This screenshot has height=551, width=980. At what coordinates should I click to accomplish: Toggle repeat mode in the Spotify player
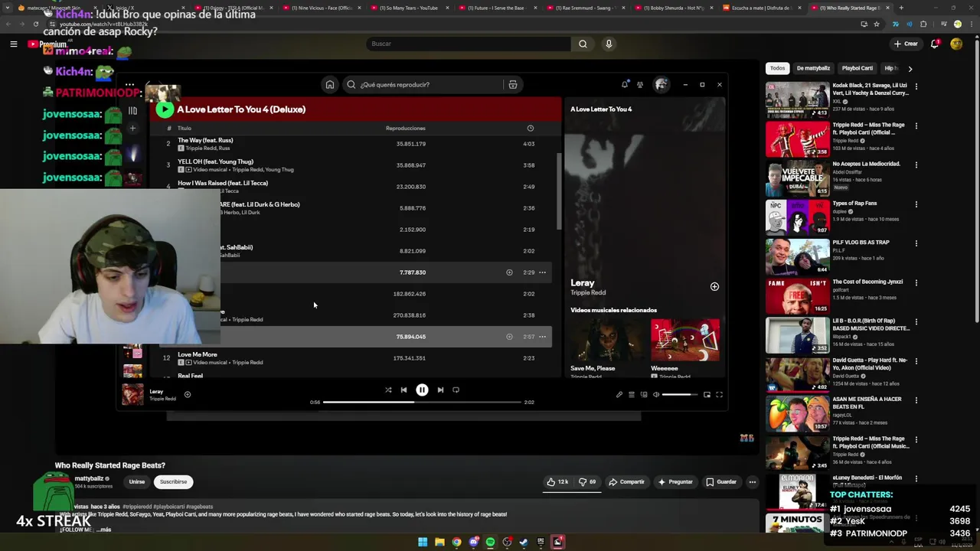coord(456,390)
